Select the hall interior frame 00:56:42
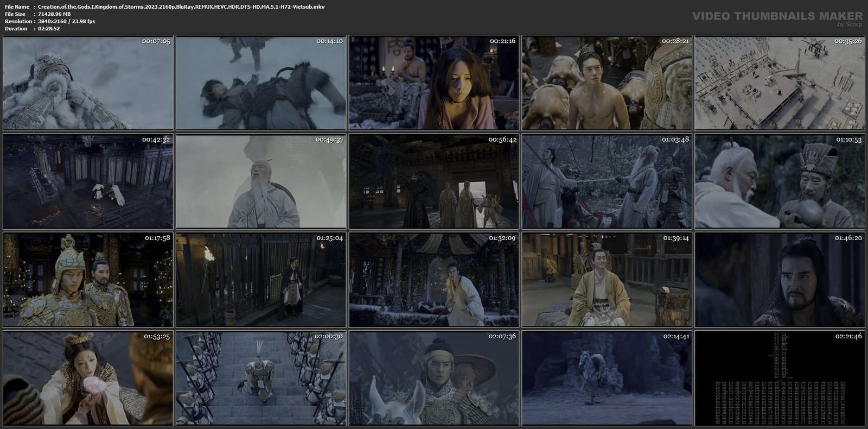 pyautogui.click(x=434, y=181)
